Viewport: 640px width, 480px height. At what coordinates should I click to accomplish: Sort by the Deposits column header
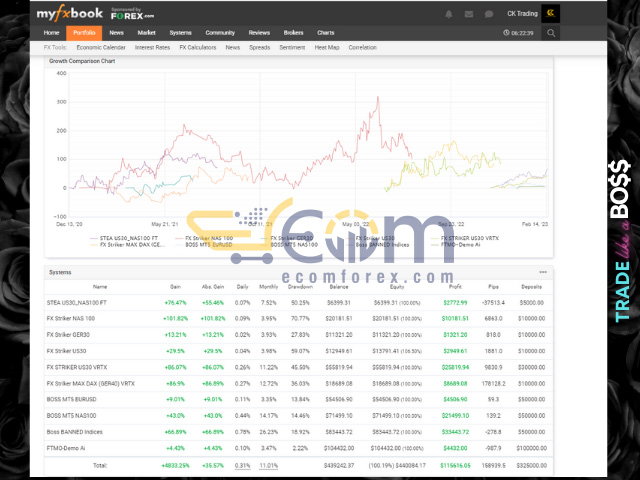(x=531, y=287)
